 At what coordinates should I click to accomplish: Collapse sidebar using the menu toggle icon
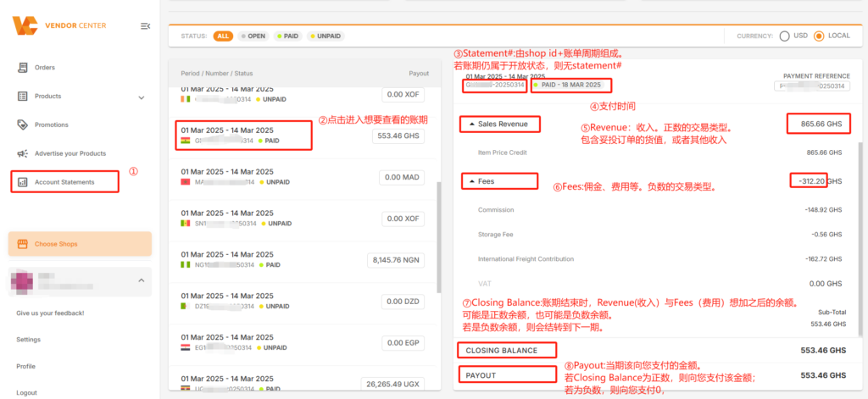[x=146, y=25]
